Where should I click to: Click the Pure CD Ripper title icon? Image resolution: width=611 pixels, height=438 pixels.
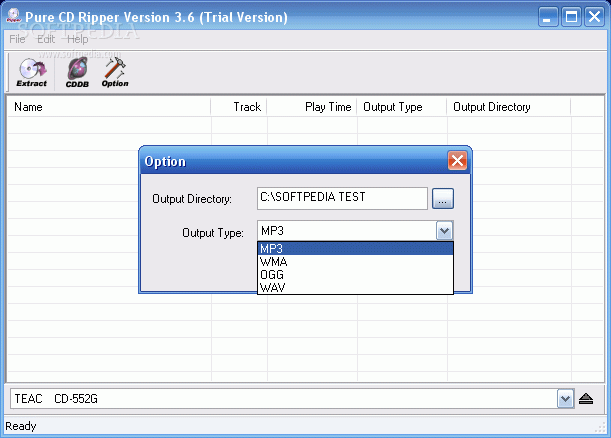pos(13,16)
